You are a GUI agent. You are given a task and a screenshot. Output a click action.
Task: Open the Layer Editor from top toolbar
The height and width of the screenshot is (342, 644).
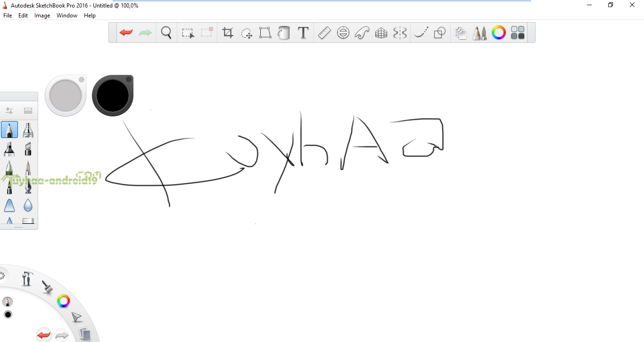tap(461, 33)
